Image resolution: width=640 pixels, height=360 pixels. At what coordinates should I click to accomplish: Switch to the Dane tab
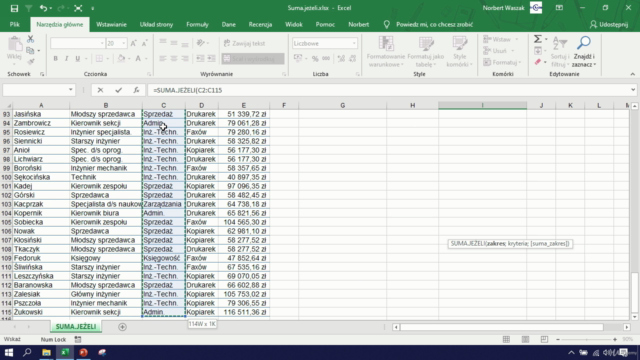228,24
